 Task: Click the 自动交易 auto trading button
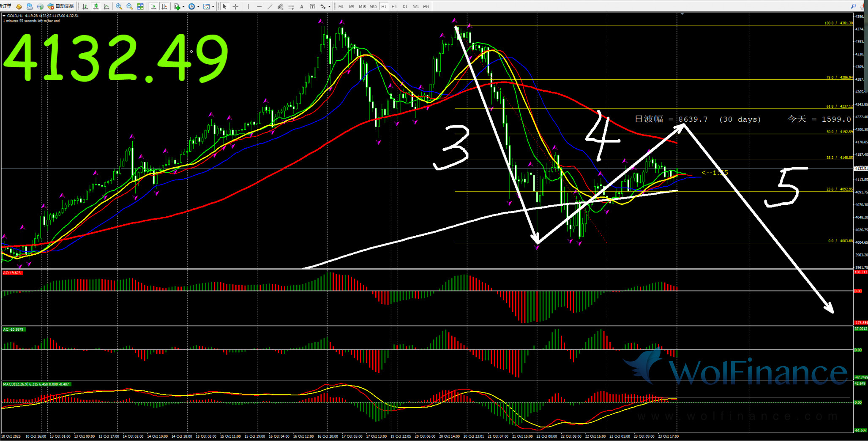61,6
